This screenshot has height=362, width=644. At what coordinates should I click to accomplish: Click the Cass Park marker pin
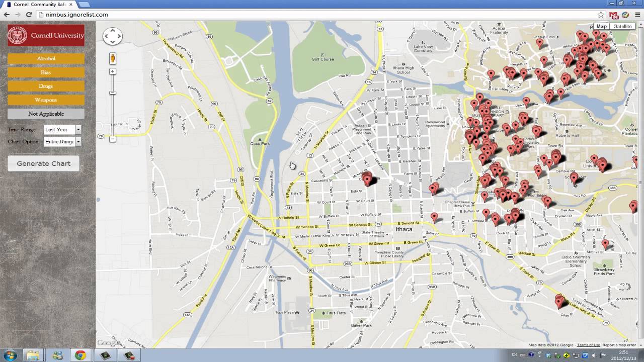pyautogui.click(x=260, y=139)
